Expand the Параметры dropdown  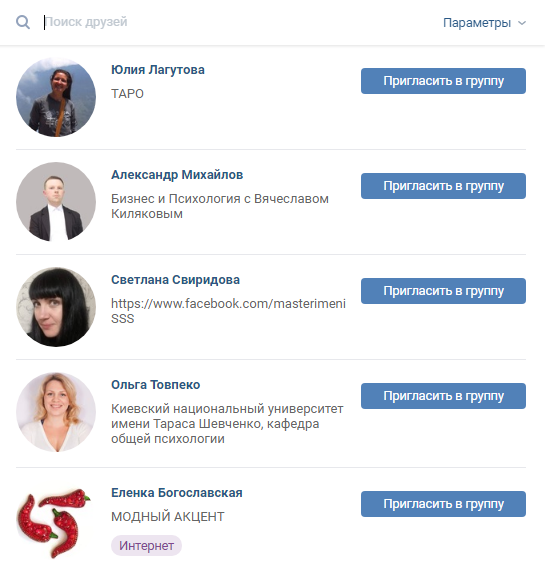coord(484,23)
